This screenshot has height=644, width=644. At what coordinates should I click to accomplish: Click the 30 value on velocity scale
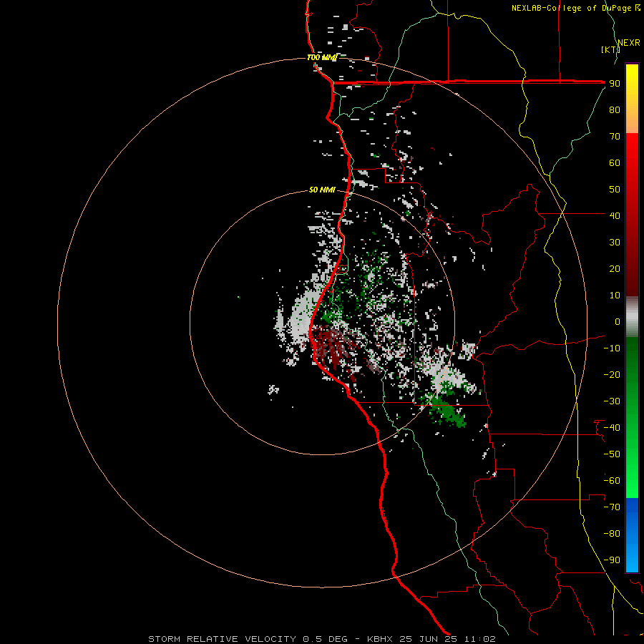[x=615, y=243]
